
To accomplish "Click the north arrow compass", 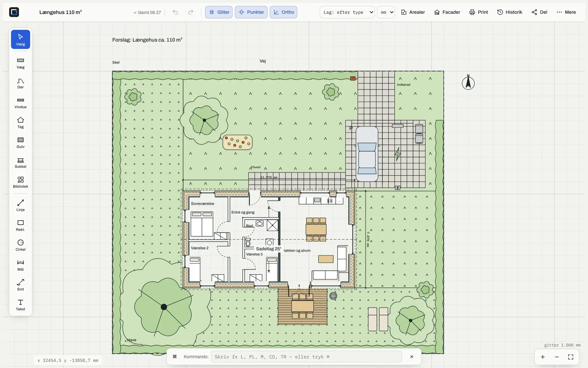I will 468,83.
